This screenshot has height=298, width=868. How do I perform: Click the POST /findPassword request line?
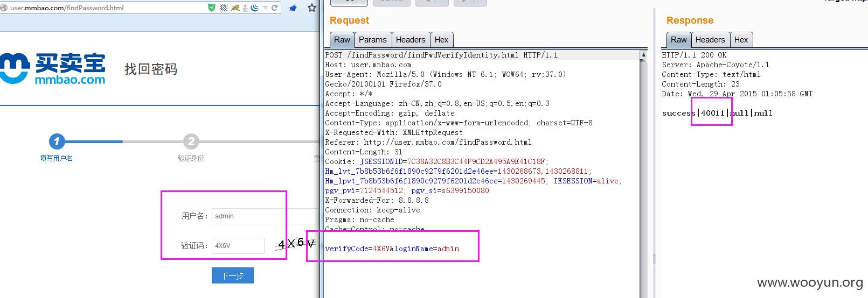tap(441, 55)
